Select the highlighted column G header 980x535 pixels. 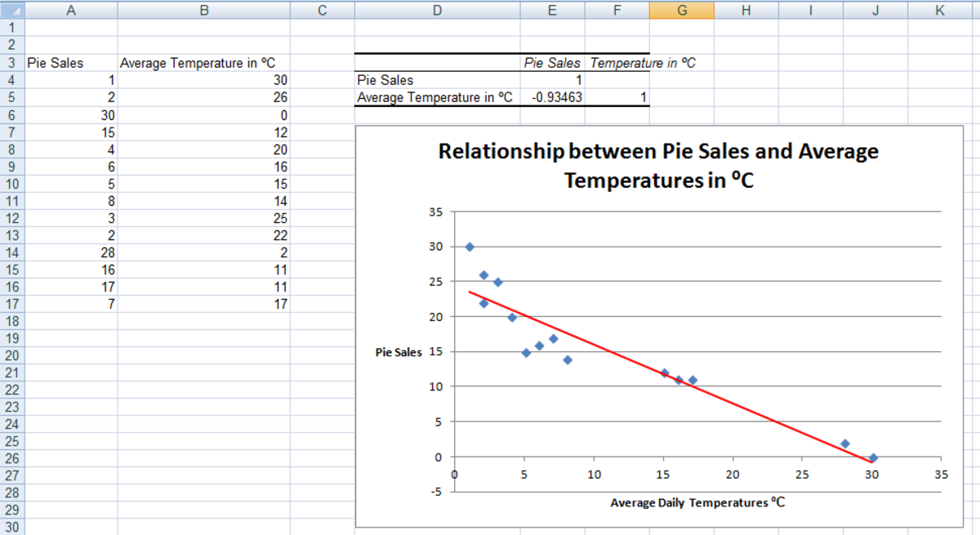click(x=681, y=10)
